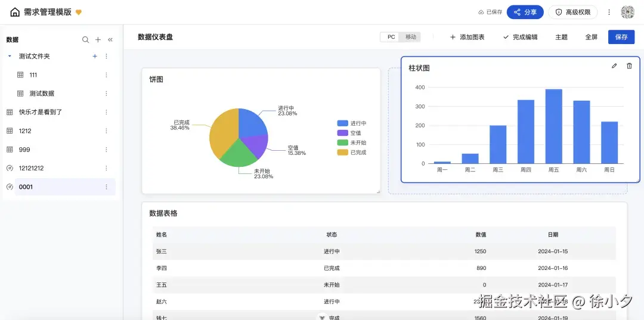Image resolution: width=644 pixels, height=320 pixels.
Task: Collapse the data sidebar with double-chevron
Action: (x=110, y=40)
